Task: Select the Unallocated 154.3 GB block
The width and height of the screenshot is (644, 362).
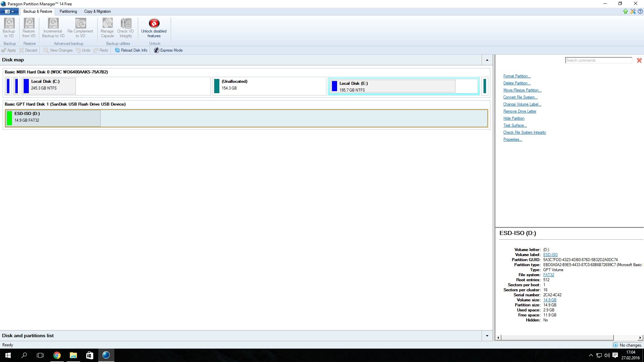Action: [x=268, y=86]
